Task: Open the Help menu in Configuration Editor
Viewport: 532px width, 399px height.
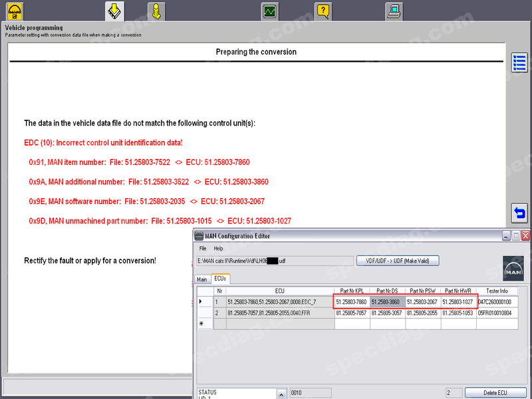Action: pos(218,248)
